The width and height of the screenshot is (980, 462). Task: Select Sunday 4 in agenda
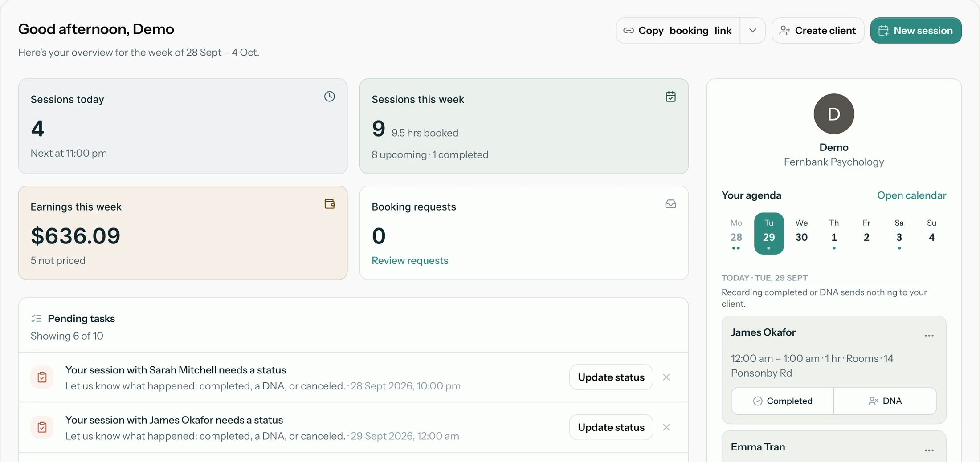(931, 233)
